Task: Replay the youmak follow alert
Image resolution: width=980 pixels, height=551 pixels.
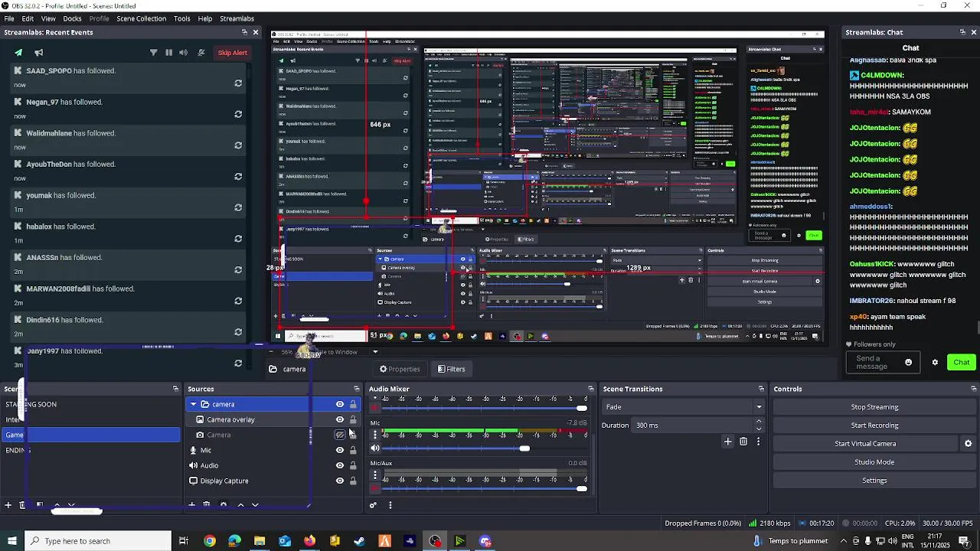Action: 238,207
